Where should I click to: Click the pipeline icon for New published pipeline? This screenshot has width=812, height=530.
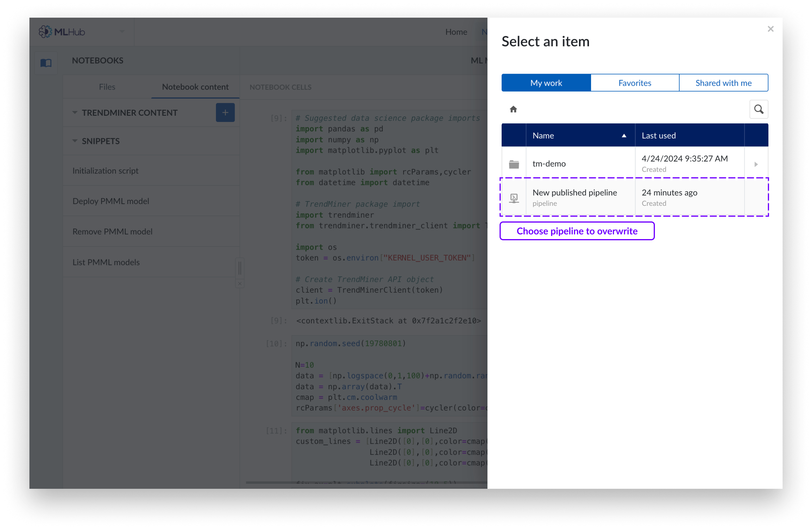tap(514, 198)
